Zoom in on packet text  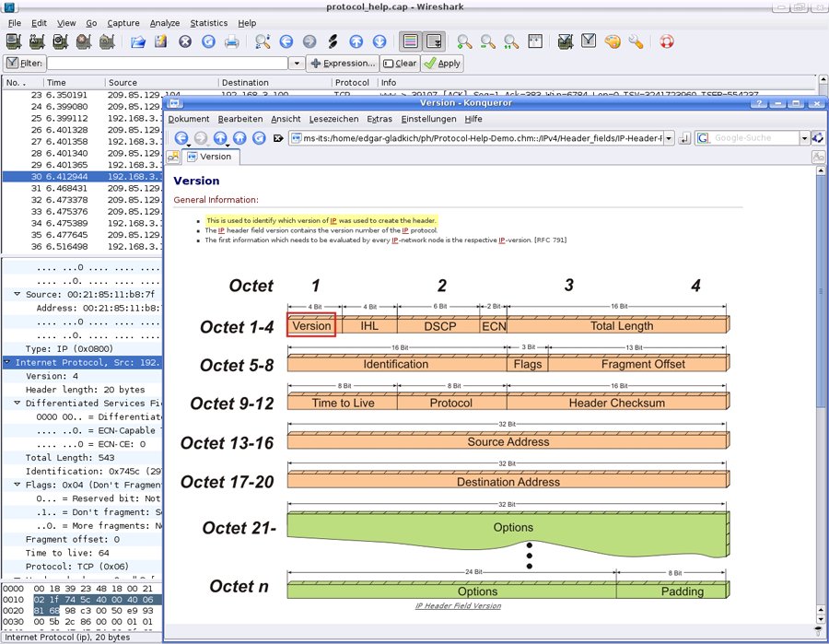(x=464, y=41)
